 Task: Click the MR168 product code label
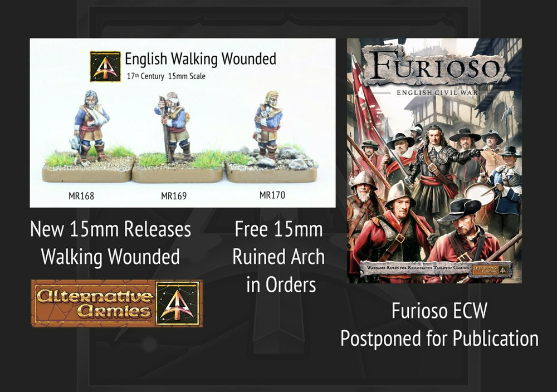[81, 195]
